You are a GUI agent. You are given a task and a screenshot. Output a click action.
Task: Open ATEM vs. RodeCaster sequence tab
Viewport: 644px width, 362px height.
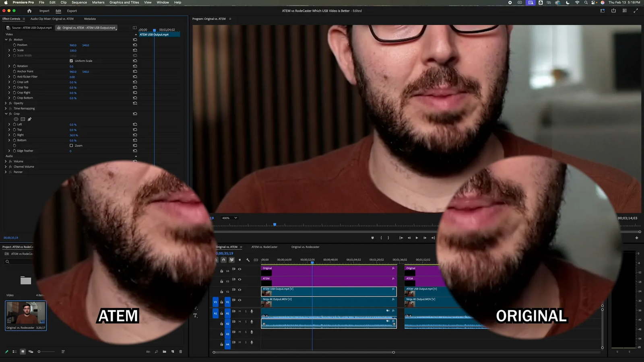pyautogui.click(x=264, y=247)
